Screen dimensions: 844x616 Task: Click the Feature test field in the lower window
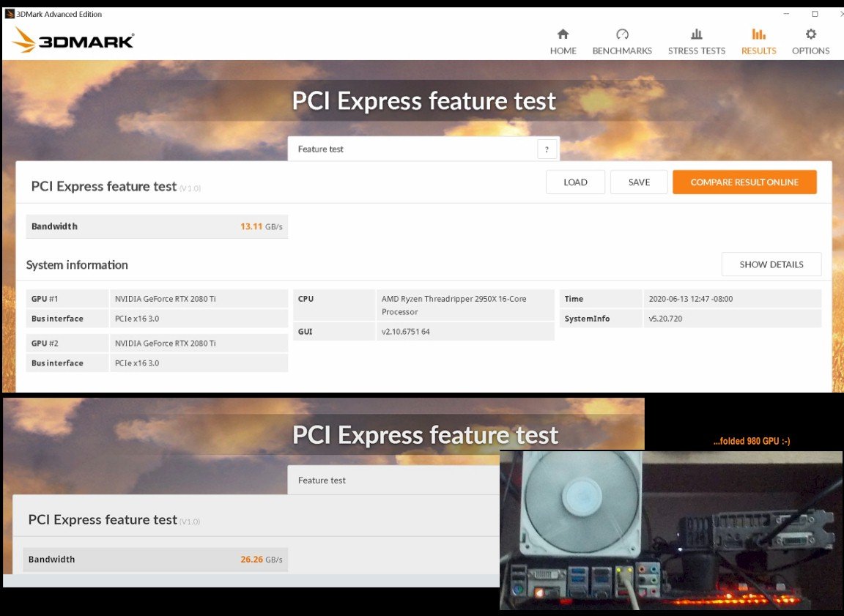point(394,480)
